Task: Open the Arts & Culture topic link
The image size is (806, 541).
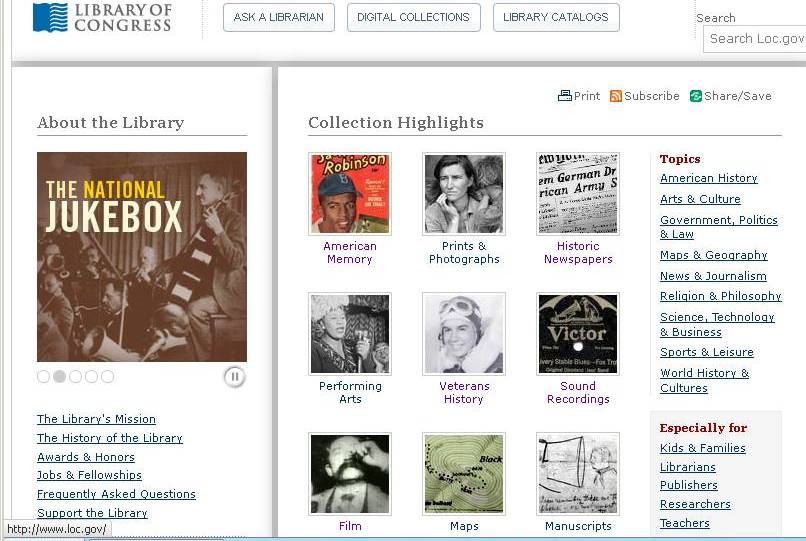Action: point(700,199)
